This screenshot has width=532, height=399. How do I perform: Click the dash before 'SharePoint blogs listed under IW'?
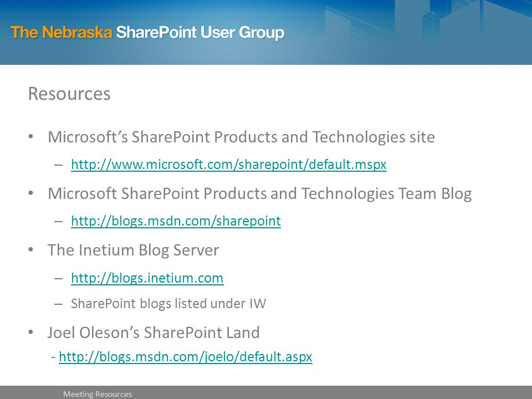click(58, 304)
